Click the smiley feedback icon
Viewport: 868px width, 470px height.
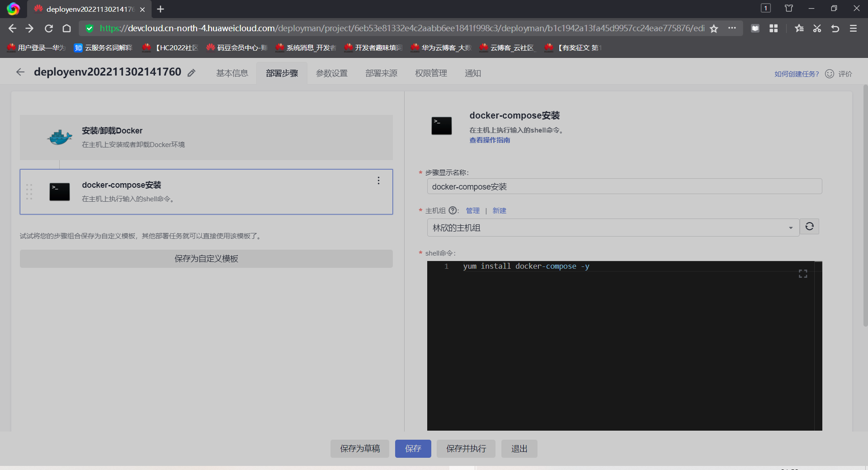tap(830, 74)
